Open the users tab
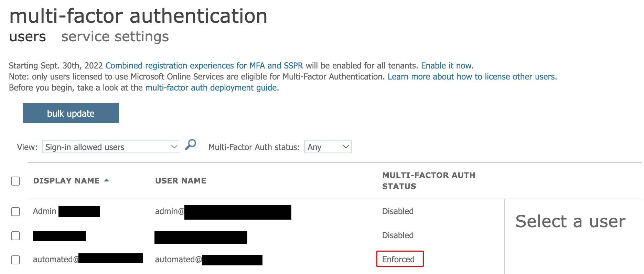Image resolution: width=644 pixels, height=274 pixels. (28, 36)
